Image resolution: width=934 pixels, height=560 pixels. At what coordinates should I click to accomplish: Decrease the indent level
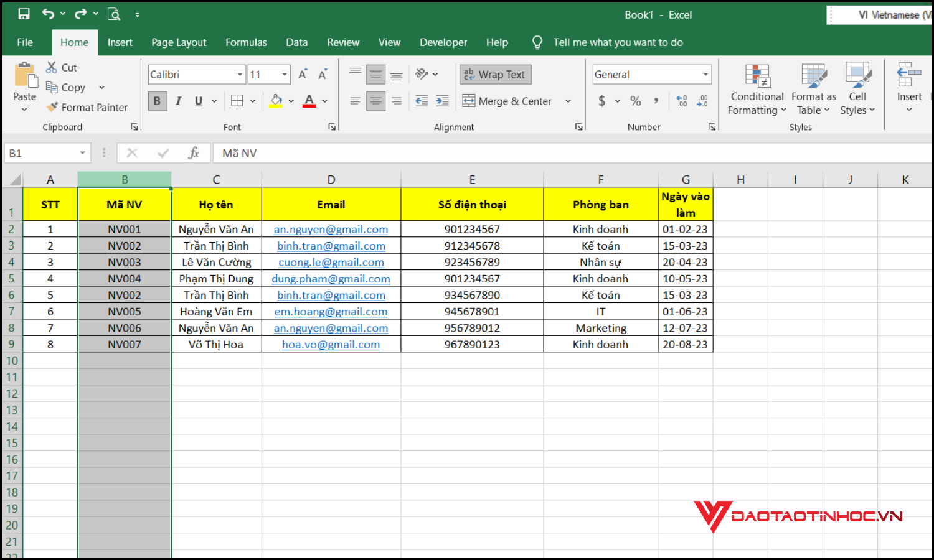(422, 101)
